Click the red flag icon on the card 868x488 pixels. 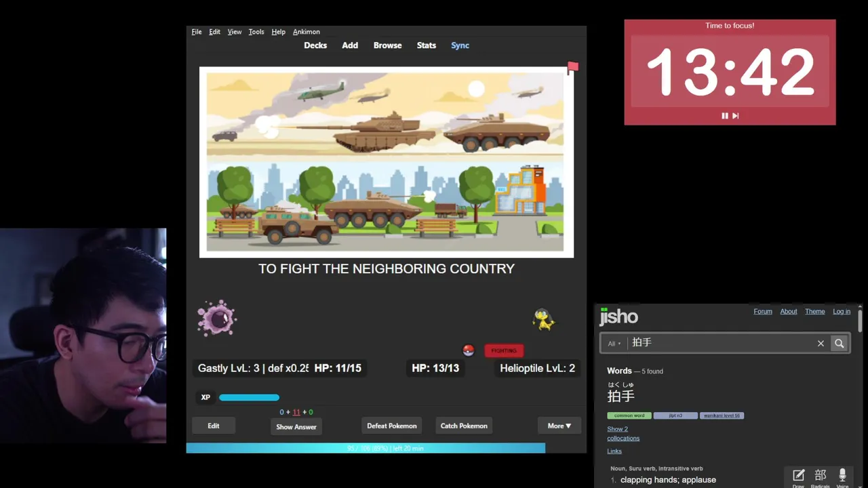click(x=573, y=67)
